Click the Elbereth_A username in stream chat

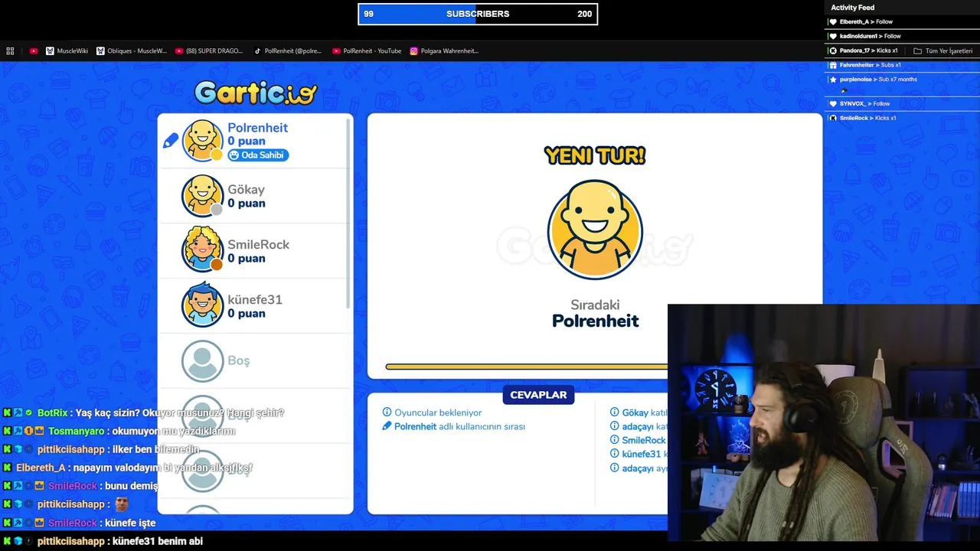point(41,468)
